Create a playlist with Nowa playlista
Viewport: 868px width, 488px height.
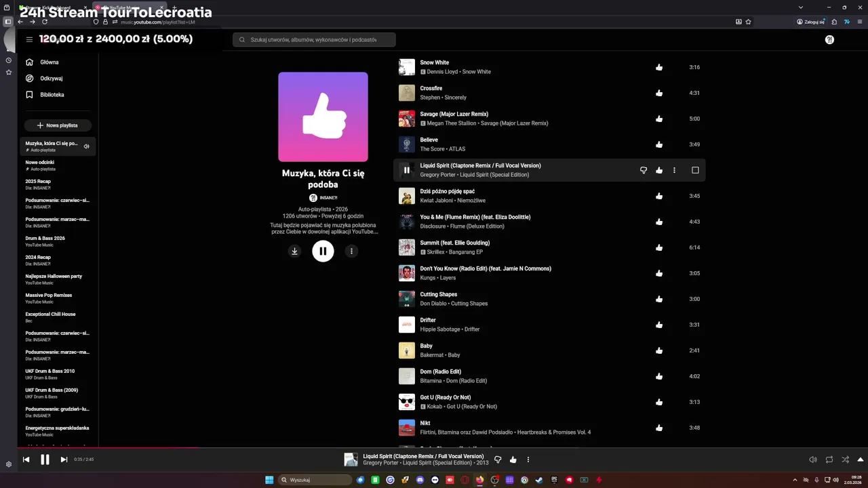point(58,125)
